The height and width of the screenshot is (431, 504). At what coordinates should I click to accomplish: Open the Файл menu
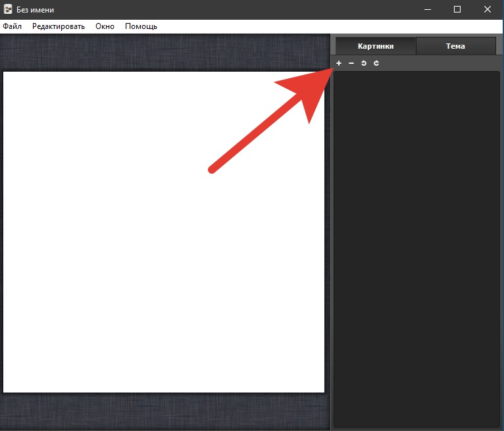[x=13, y=26]
